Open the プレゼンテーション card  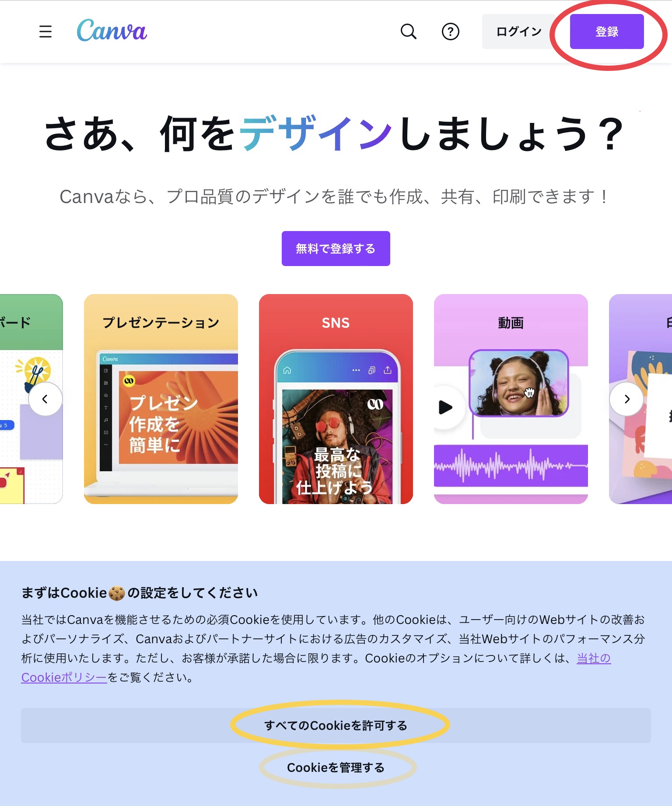(161, 399)
